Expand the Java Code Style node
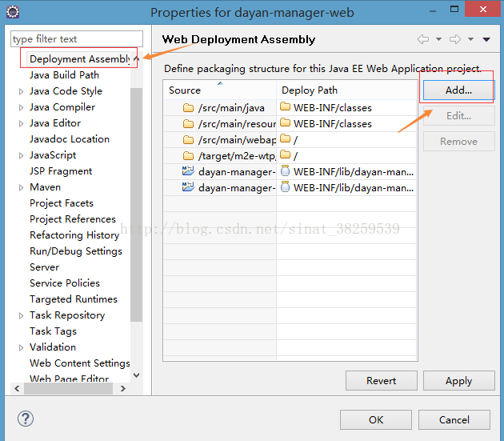Image resolution: width=504 pixels, height=441 pixels. click(22, 92)
